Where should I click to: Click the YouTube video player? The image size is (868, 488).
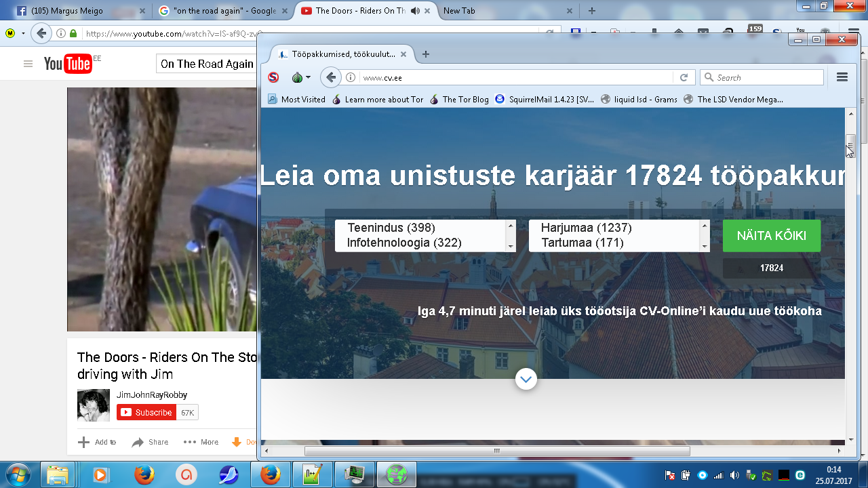click(x=162, y=209)
